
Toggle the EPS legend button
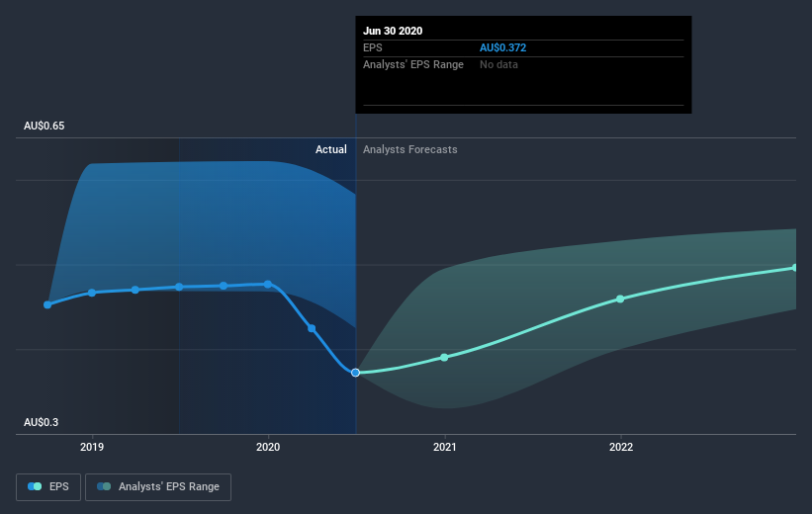(x=48, y=486)
